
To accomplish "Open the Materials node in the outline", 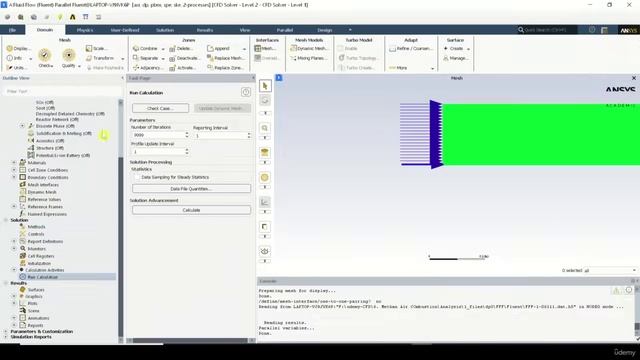I will [x=37, y=163].
